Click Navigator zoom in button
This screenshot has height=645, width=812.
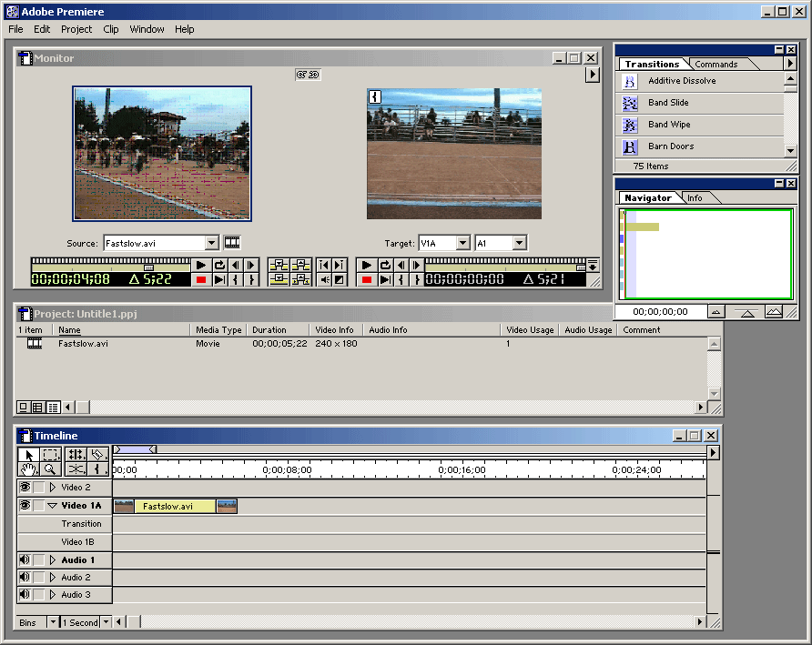[x=774, y=312]
